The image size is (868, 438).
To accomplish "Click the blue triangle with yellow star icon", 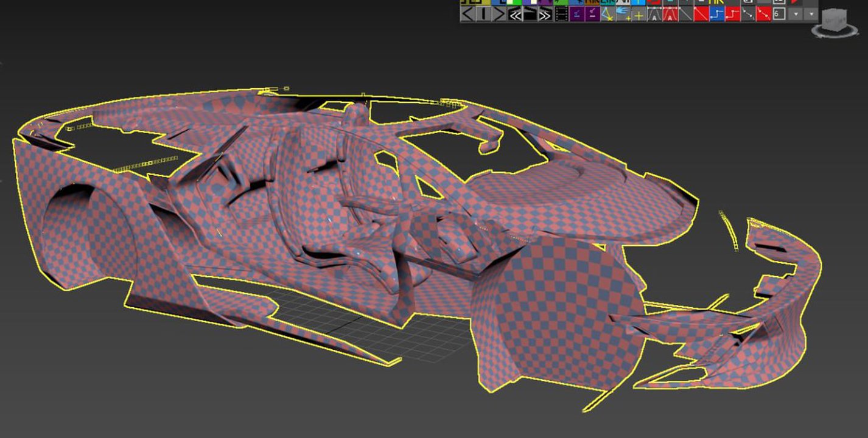I will tap(607, 15).
